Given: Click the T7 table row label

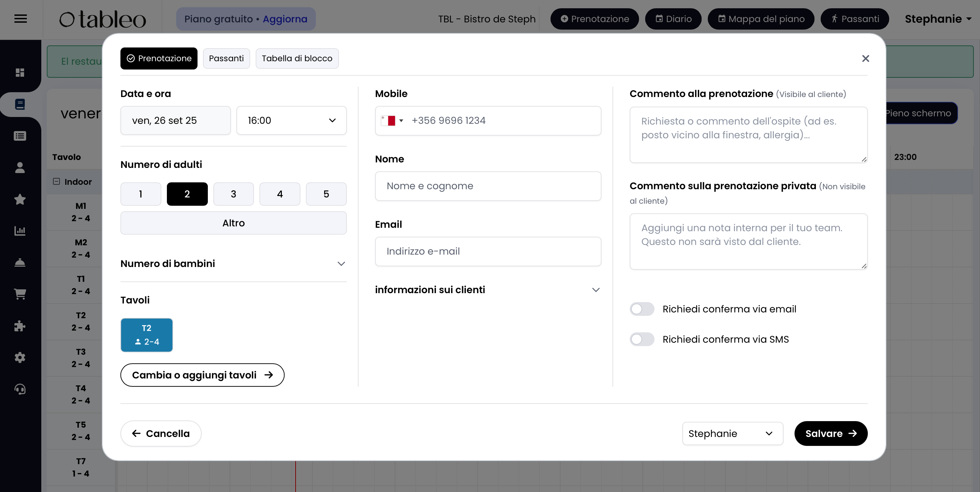Looking at the screenshot, I should [81, 467].
